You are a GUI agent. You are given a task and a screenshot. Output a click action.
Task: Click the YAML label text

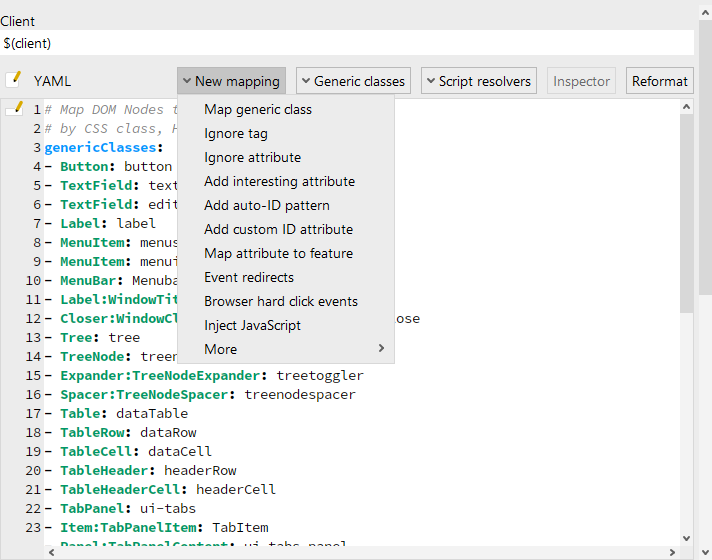52,81
